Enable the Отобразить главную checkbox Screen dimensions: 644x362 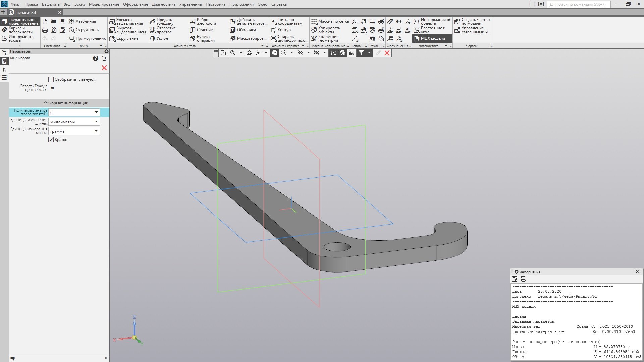(x=51, y=79)
